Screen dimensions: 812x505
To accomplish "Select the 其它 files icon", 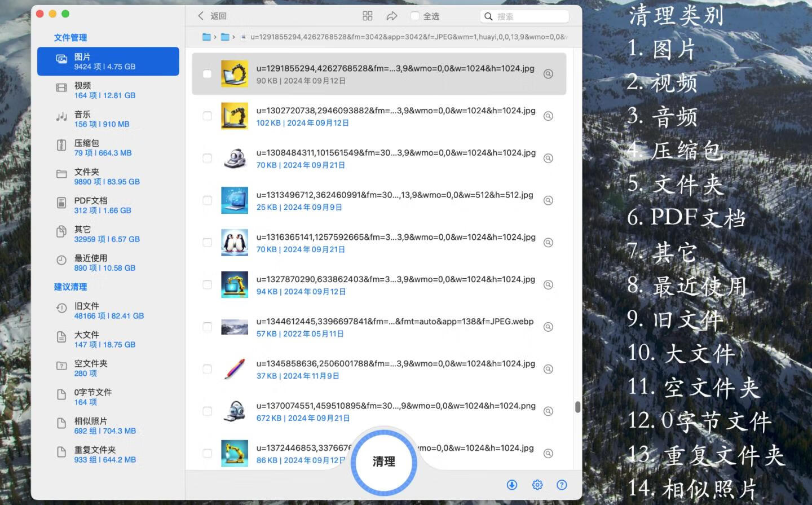I will [61, 231].
